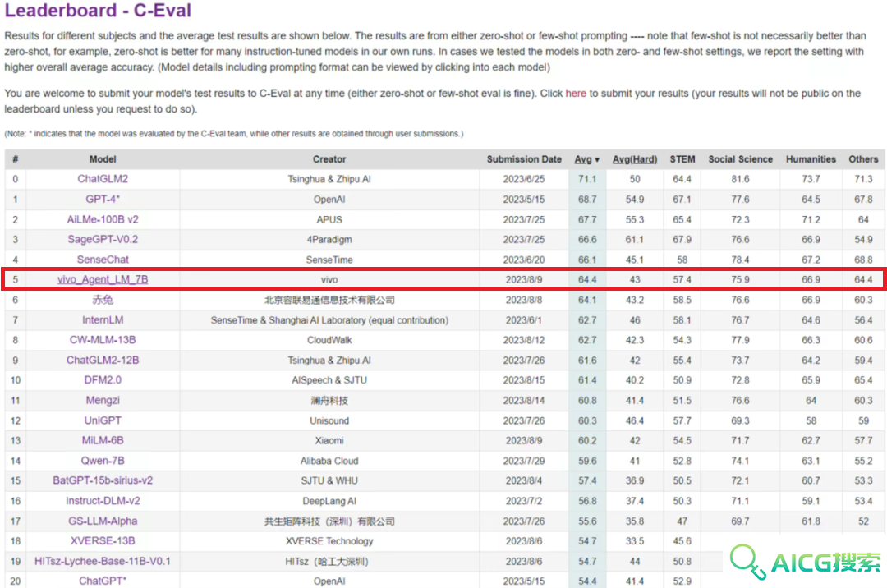Select the 2023/6/20 submission date cell

pos(524,260)
